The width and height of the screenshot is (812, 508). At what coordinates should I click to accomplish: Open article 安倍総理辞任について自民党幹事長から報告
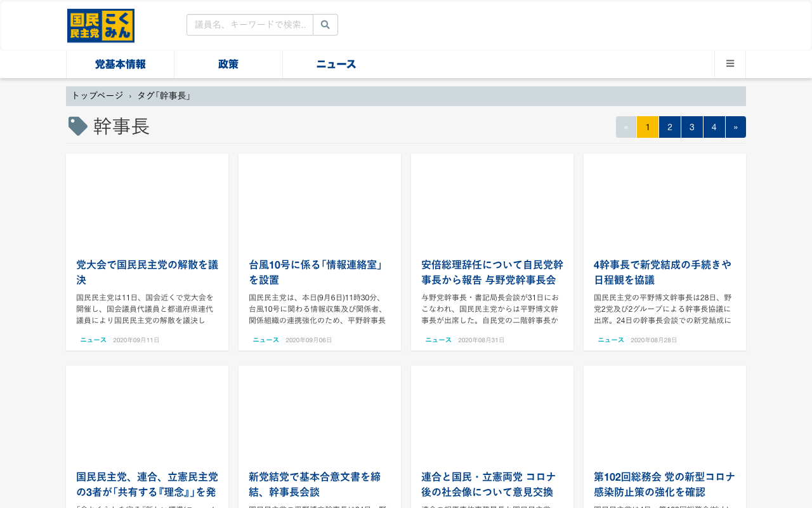[x=492, y=272]
